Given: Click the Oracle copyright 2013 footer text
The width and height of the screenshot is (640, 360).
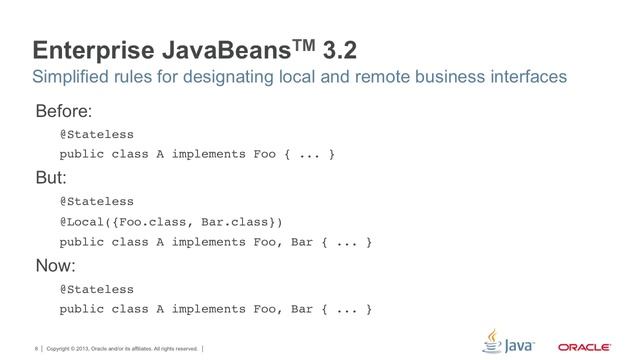Looking at the screenshot, I should point(122,349).
